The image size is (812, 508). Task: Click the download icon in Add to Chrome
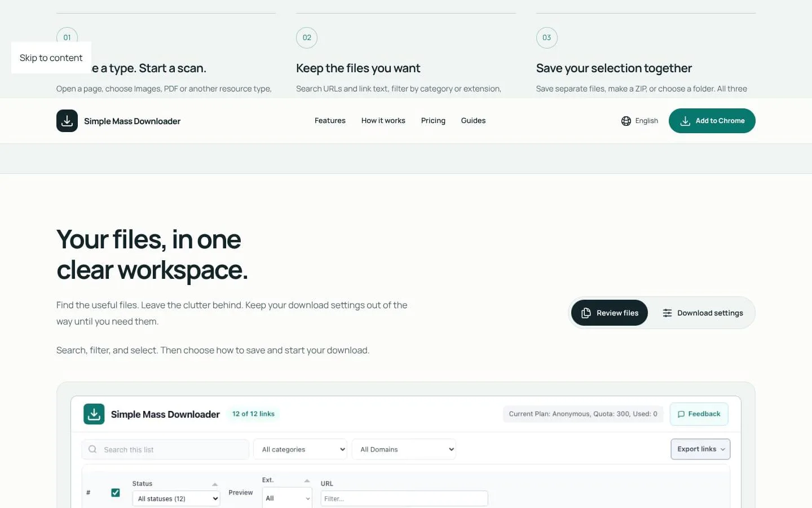tap(685, 121)
